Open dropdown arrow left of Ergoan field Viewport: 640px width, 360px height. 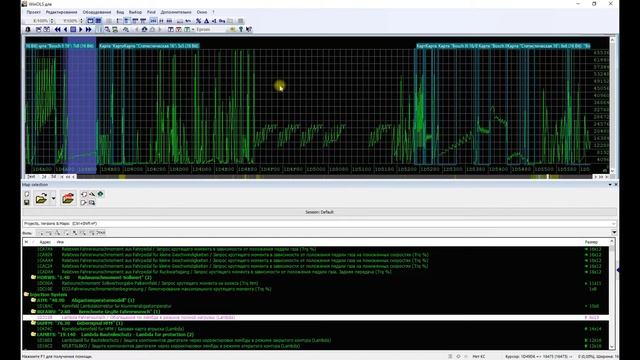click(x=193, y=29)
